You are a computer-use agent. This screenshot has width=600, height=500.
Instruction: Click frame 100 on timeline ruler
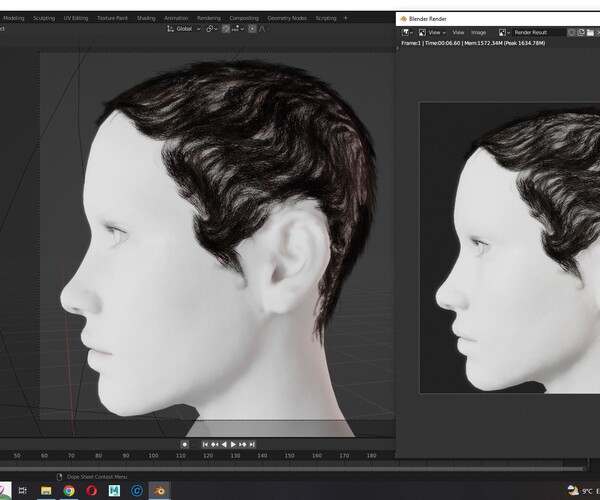[153, 456]
